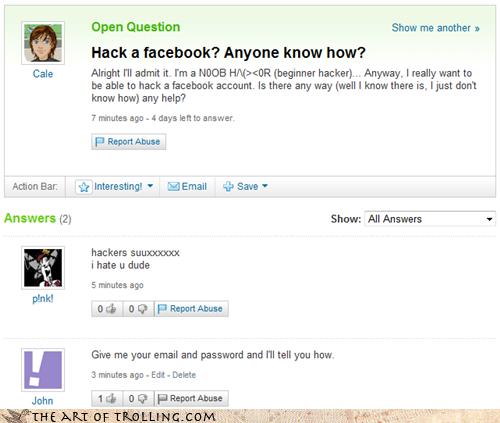Click the Email envelope icon
500x423 pixels.
coord(173,186)
